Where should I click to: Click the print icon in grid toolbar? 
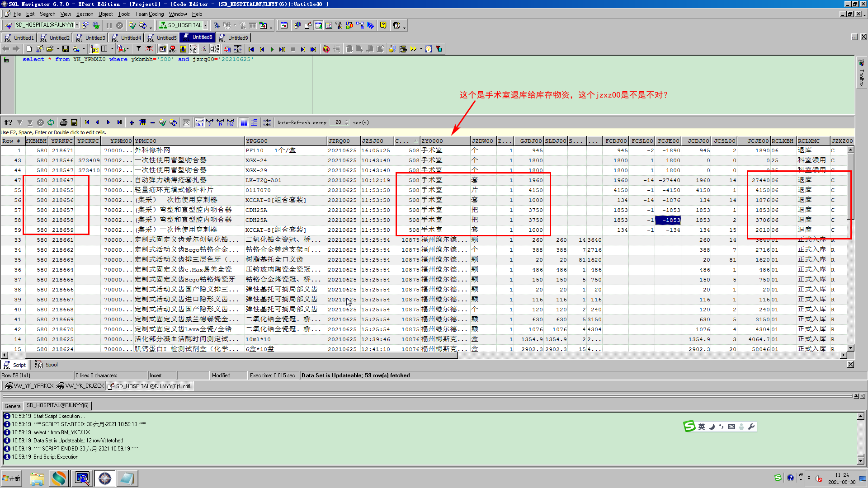point(64,122)
